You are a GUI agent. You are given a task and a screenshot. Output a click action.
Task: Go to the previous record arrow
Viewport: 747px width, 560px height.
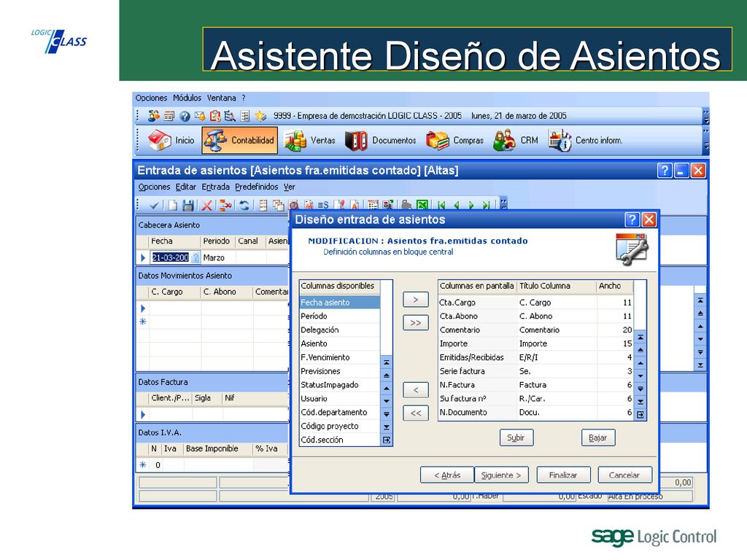tap(457, 205)
